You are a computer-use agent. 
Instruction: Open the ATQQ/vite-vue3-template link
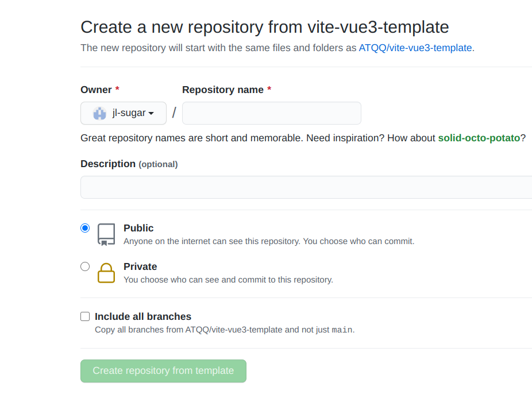point(415,48)
